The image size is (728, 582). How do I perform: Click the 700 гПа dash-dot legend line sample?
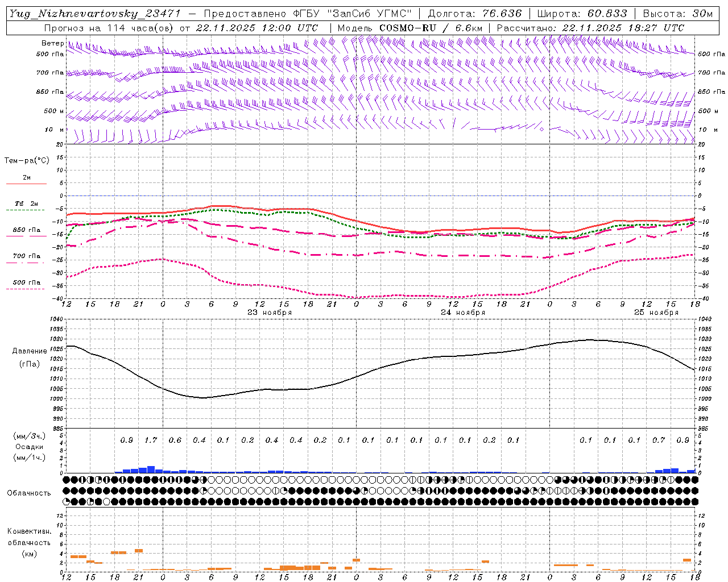[25, 263]
